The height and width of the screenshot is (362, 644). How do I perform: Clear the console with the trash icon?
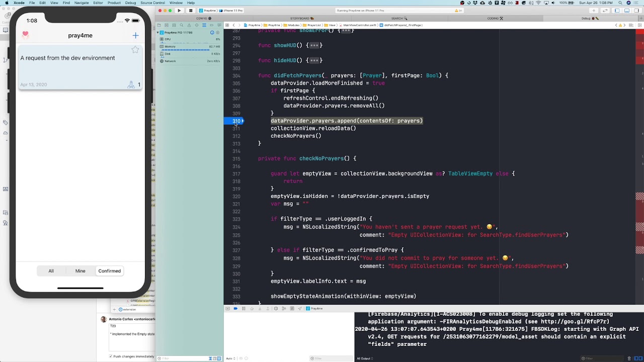point(629,358)
